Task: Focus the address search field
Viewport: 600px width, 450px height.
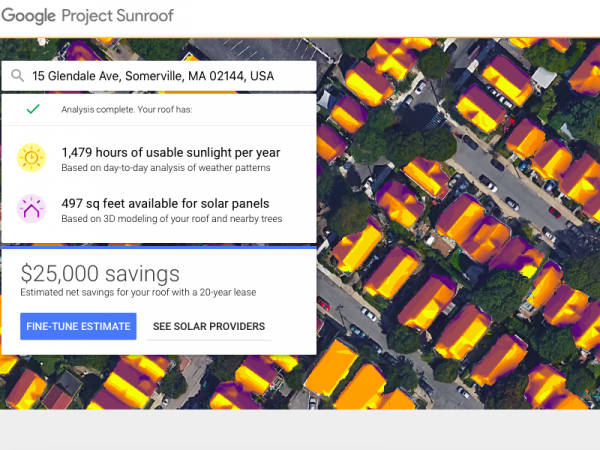Action: [159, 76]
